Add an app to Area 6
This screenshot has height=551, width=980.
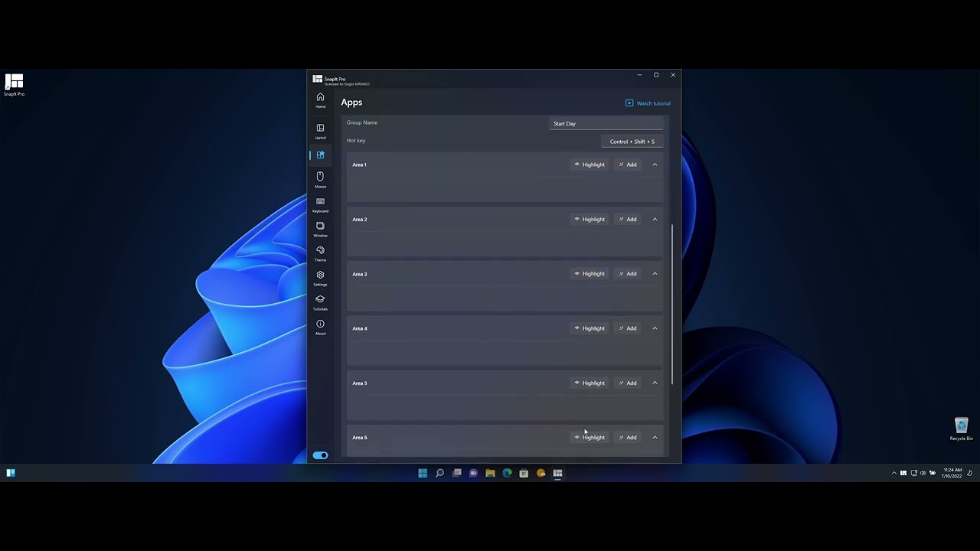[628, 438]
